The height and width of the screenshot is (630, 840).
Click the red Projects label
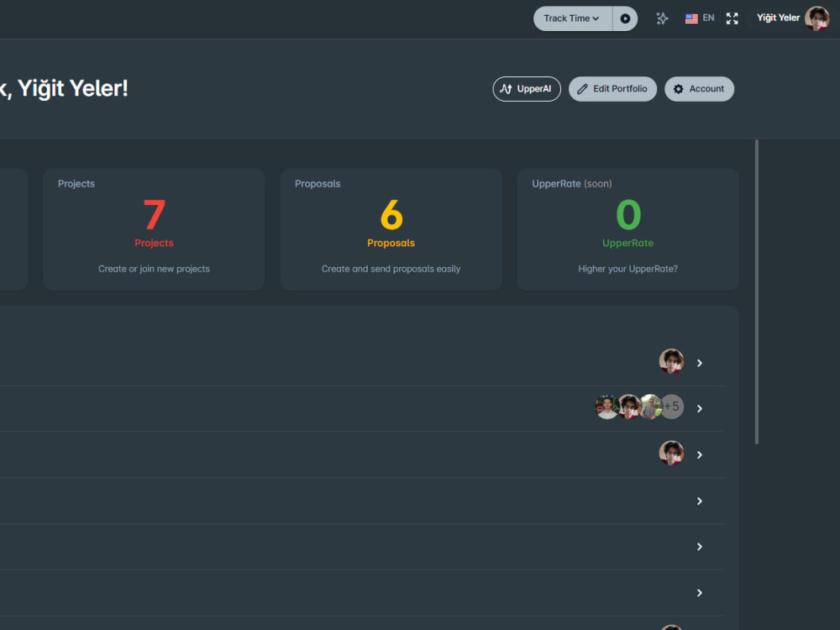point(154,244)
